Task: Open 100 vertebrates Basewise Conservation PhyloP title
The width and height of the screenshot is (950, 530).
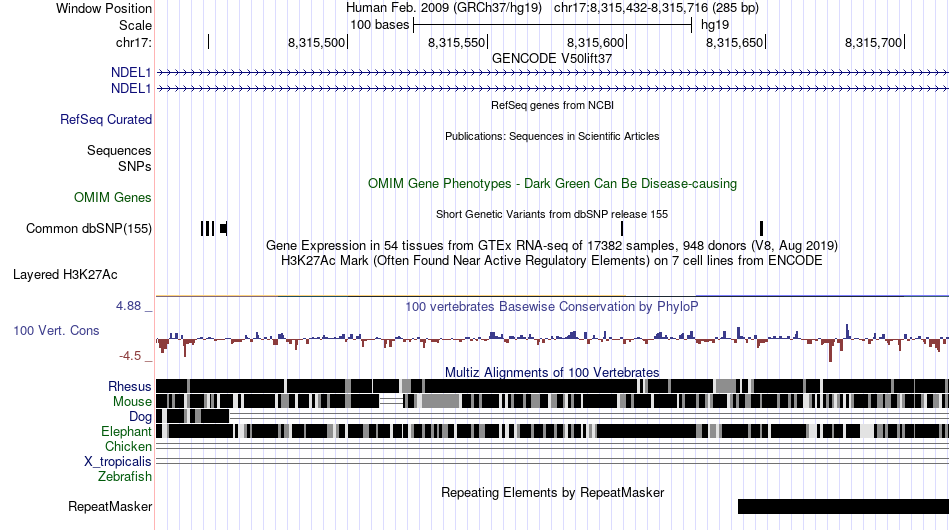Action: coord(552,306)
